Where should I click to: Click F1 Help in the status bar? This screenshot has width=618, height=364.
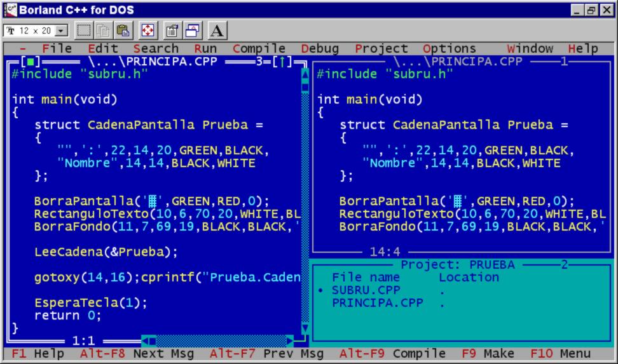click(38, 353)
